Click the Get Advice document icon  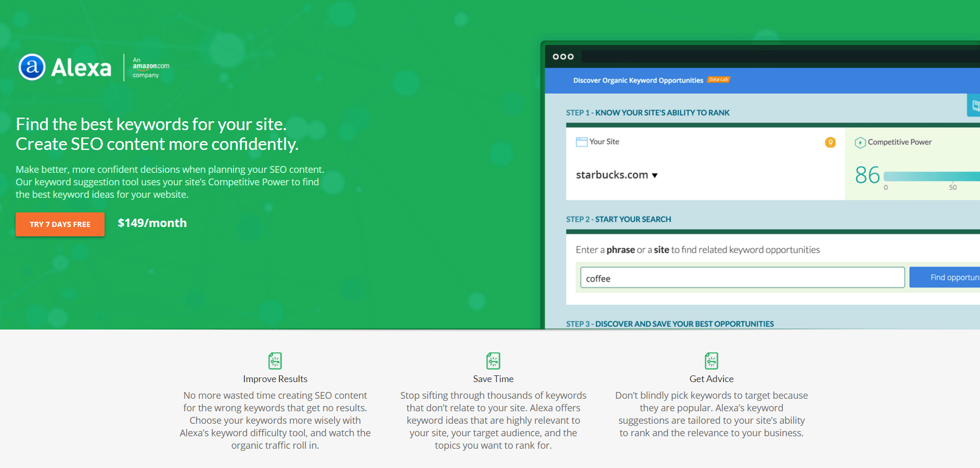point(712,361)
